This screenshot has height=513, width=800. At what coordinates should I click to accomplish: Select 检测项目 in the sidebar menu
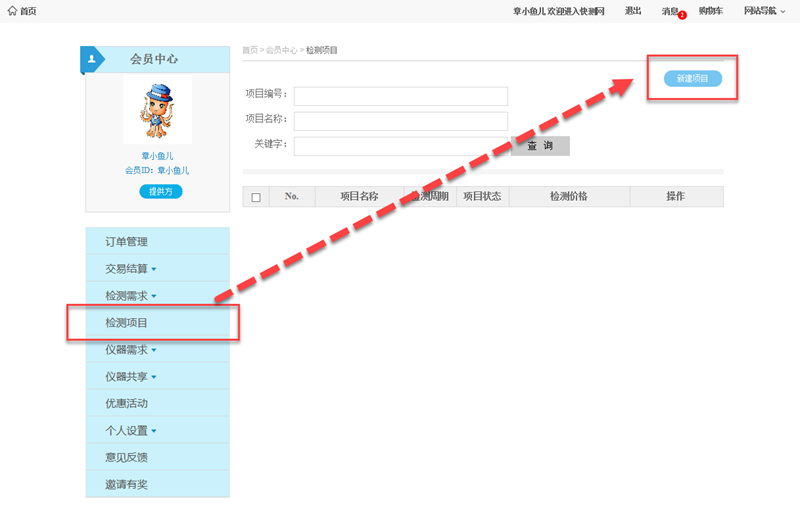coord(126,323)
